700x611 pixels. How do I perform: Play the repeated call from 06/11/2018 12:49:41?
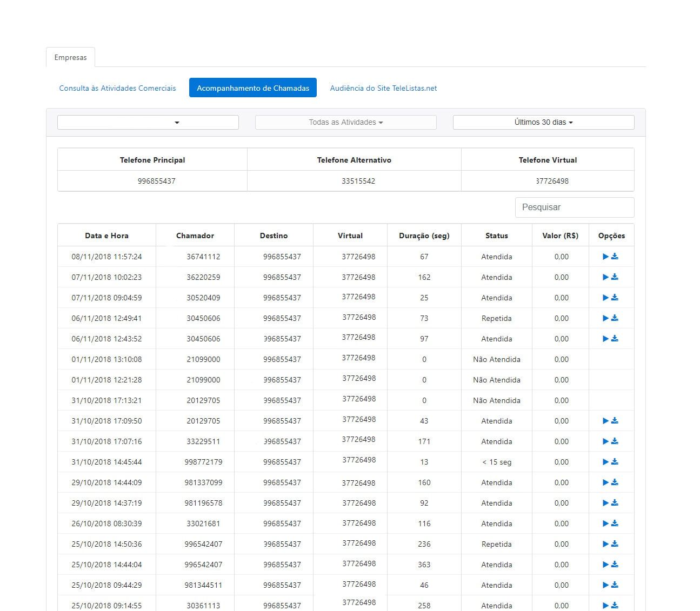pyautogui.click(x=605, y=318)
